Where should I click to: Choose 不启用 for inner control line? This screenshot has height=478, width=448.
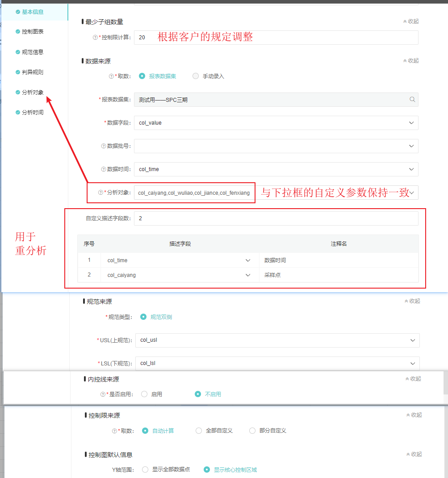click(x=198, y=394)
